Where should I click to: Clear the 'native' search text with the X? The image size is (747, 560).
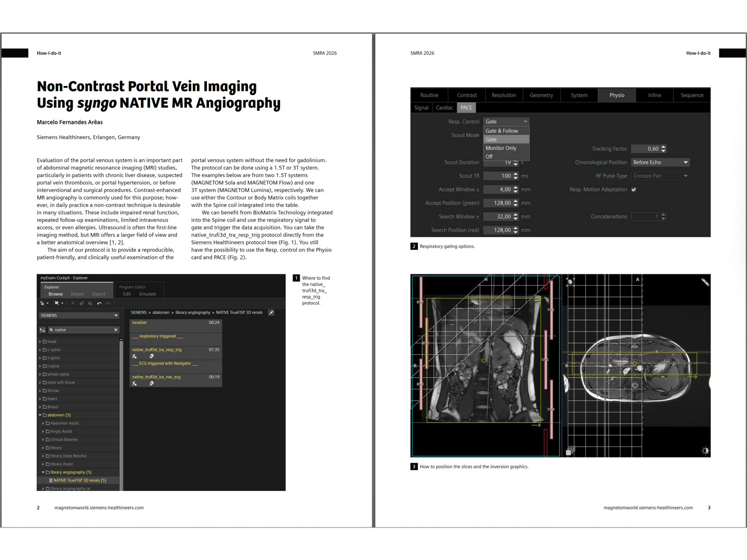116,330
